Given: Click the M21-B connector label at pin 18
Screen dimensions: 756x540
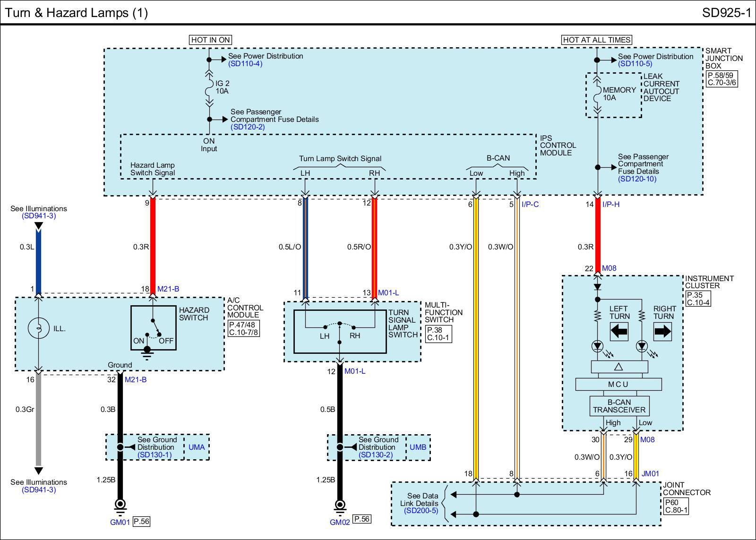Looking at the screenshot, I should click(x=168, y=289).
